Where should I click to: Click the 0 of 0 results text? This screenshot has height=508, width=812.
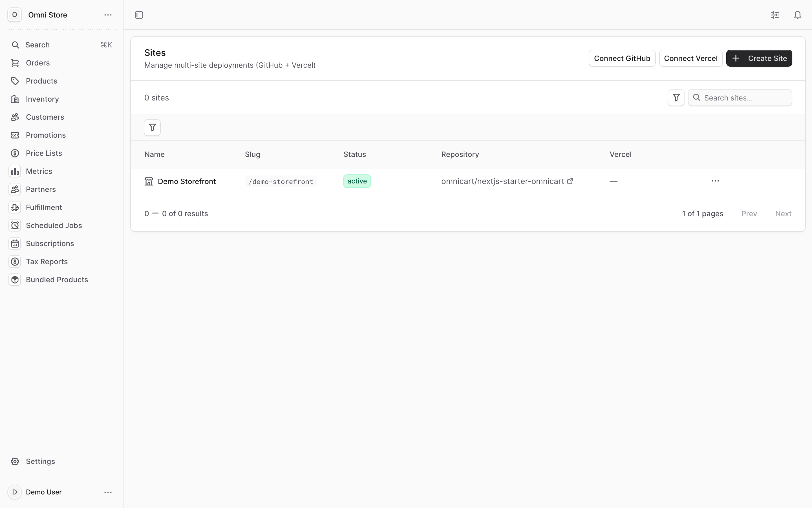click(185, 214)
